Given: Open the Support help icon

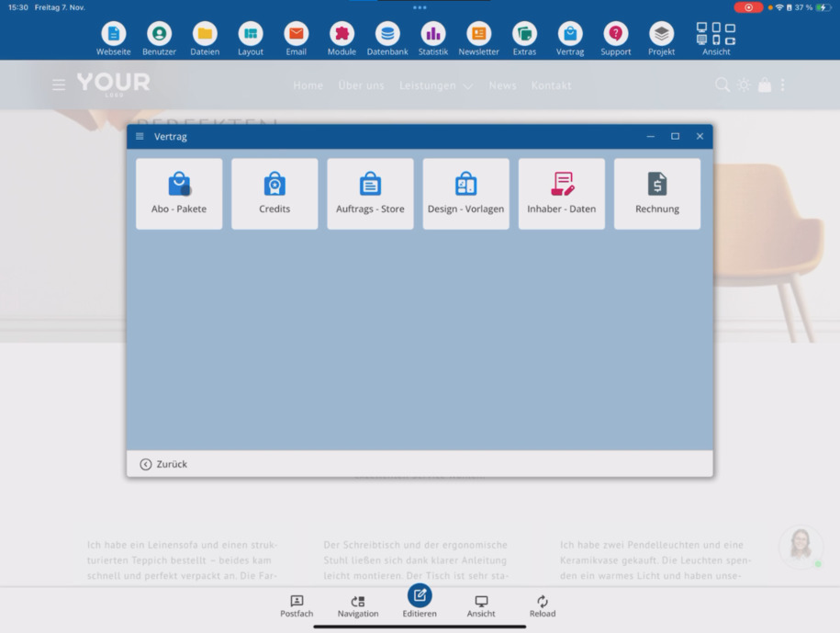Looking at the screenshot, I should pos(615,39).
